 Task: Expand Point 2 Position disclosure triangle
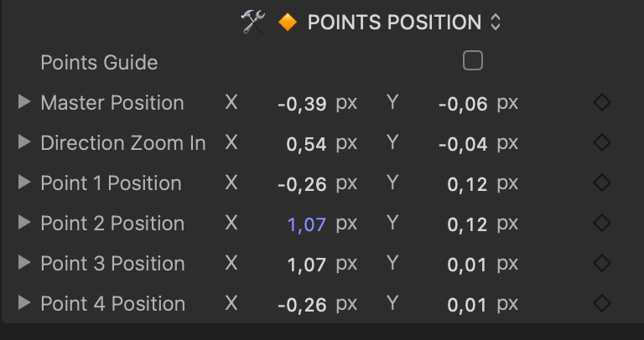coord(24,224)
